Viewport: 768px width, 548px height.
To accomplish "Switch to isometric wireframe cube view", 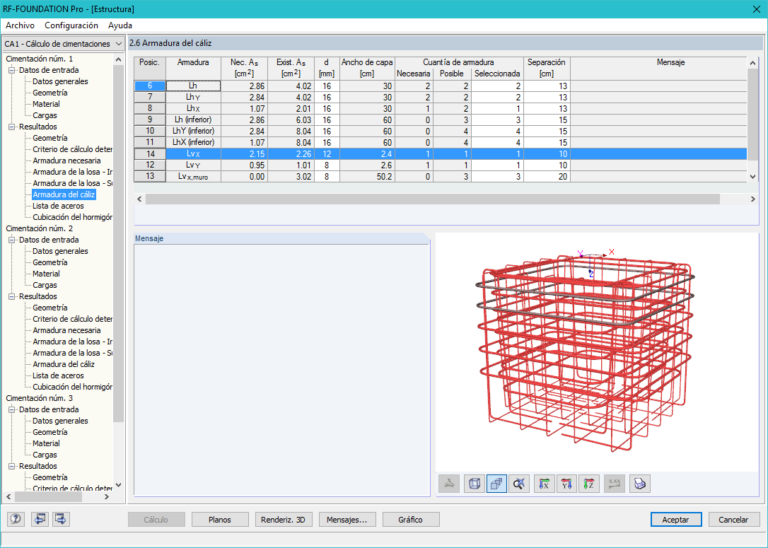I will pyautogui.click(x=474, y=484).
